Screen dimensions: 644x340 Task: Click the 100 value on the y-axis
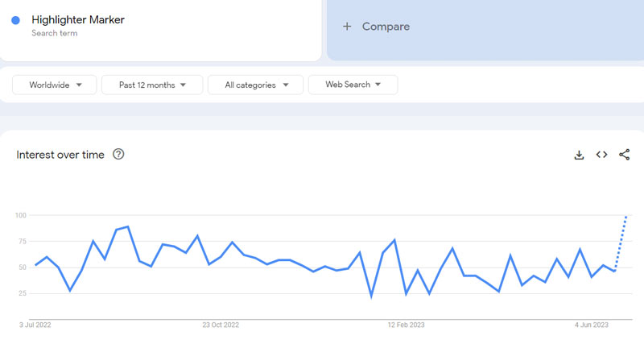[20, 215]
